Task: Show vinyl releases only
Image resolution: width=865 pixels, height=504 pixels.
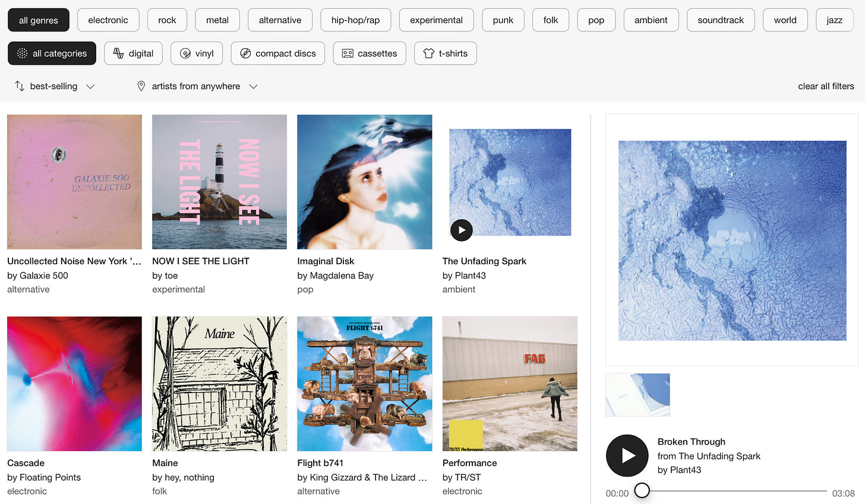Action: [x=197, y=53]
